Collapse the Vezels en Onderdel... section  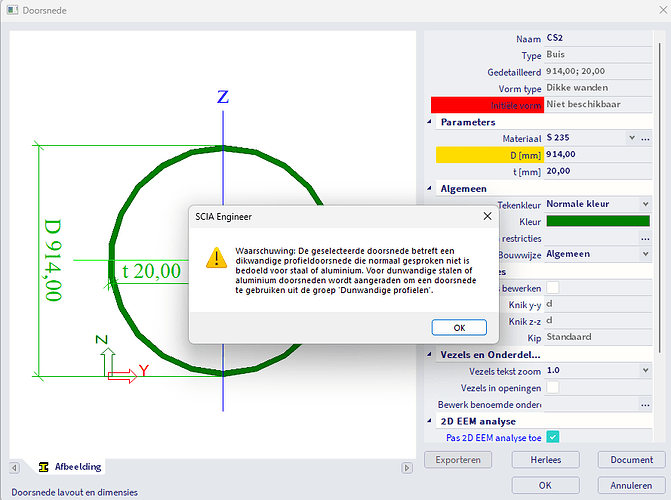(x=429, y=354)
